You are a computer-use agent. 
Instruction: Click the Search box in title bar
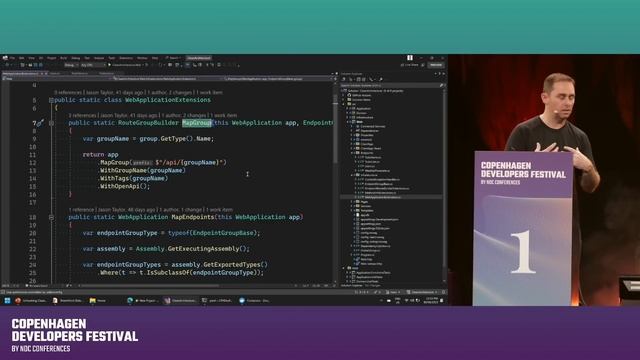(173, 58)
